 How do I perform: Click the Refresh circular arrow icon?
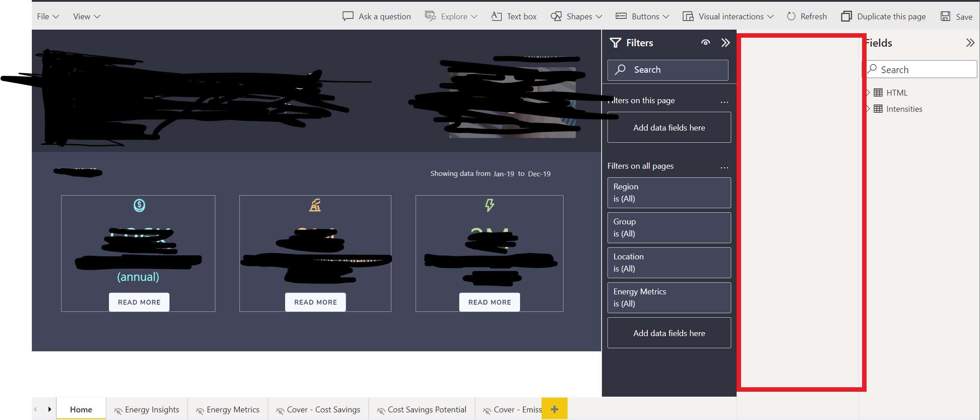point(791,16)
